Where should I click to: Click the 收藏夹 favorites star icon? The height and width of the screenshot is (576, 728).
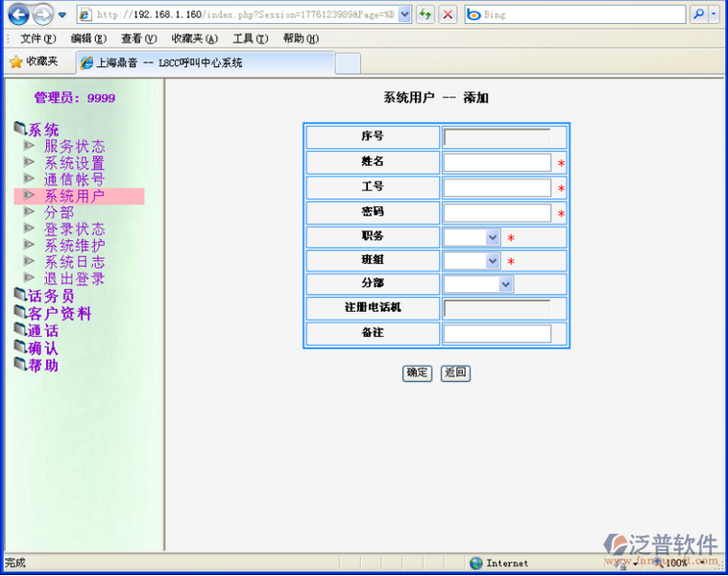[15, 61]
